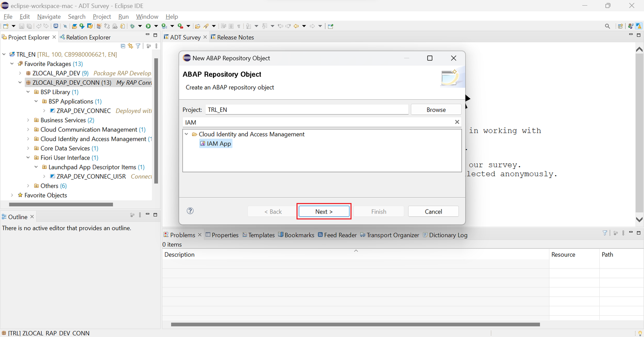
Task: Click the Cancel button in dialog
Action: [x=433, y=212]
